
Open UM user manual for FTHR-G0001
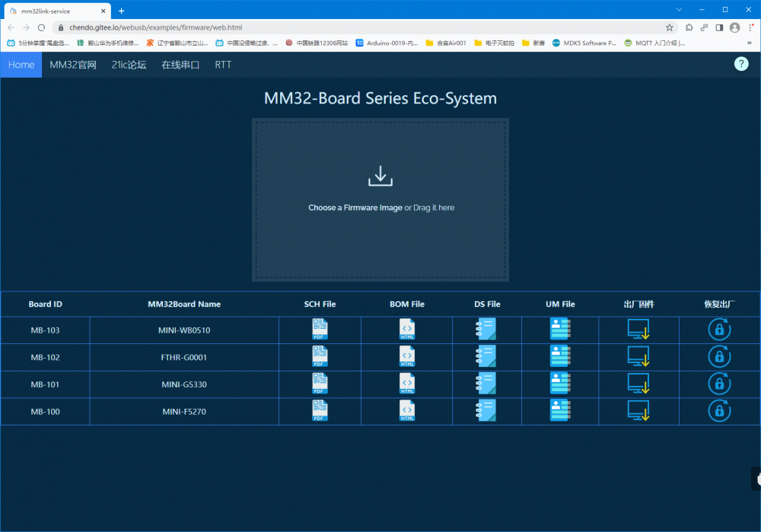coord(560,356)
